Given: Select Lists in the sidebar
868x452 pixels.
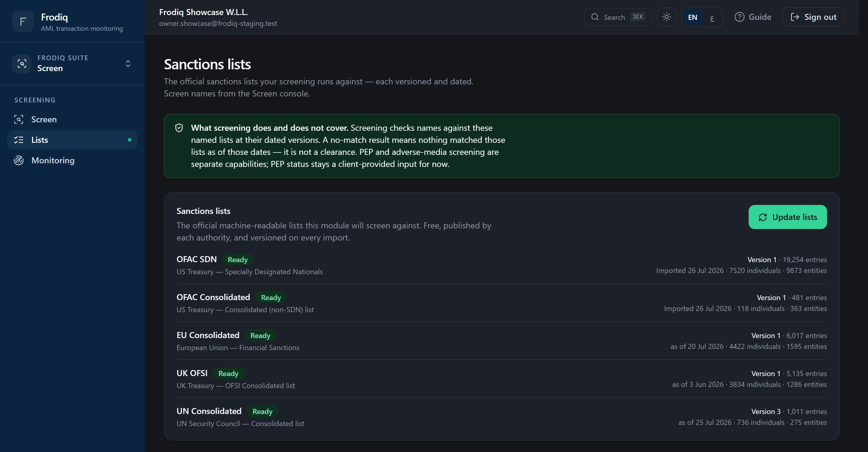Looking at the screenshot, I should 72,140.
